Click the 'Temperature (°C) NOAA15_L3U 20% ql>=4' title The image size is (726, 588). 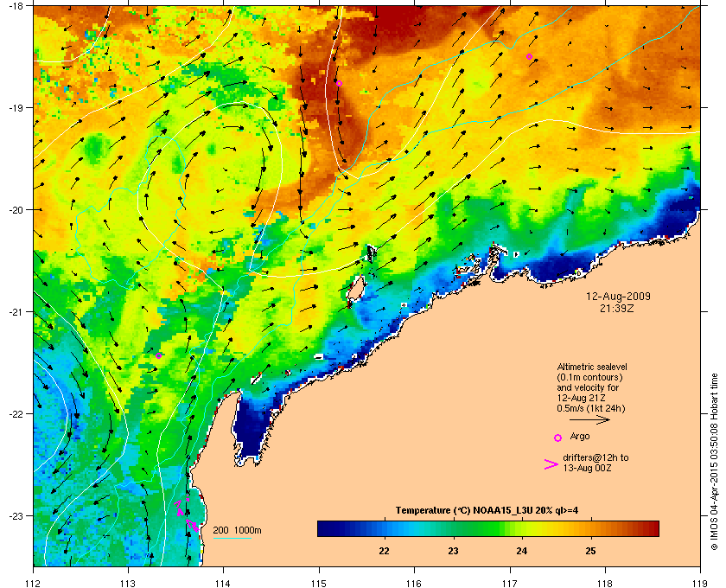[x=487, y=511]
